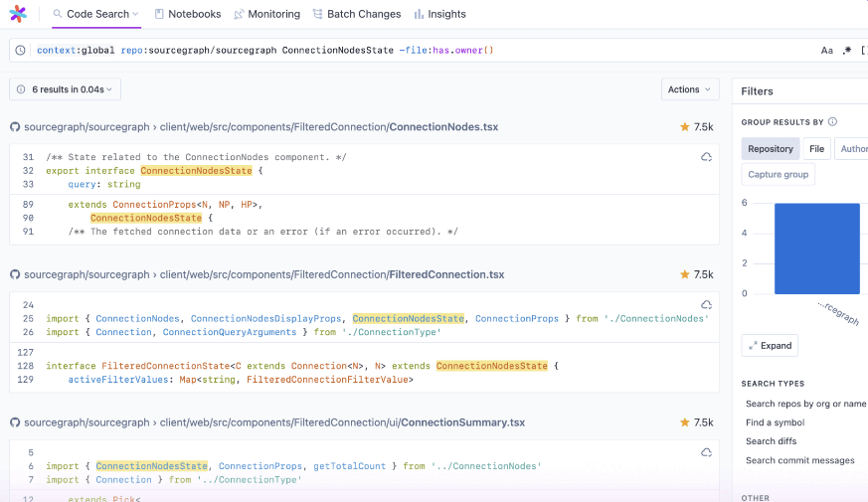
Task: Click line number 25 in FilteredConnection.tsx
Action: [28, 319]
